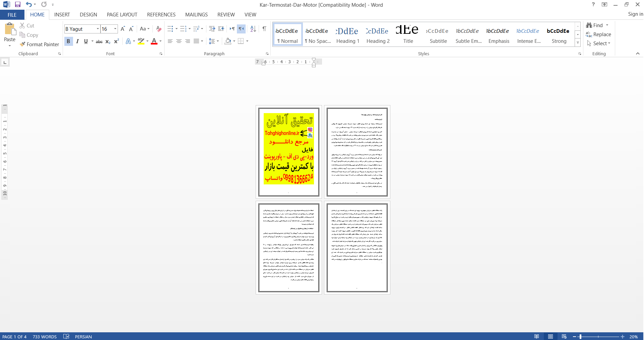Viewport: 644px width, 340px height.
Task: Open the FILE tab
Action: tap(12, 15)
